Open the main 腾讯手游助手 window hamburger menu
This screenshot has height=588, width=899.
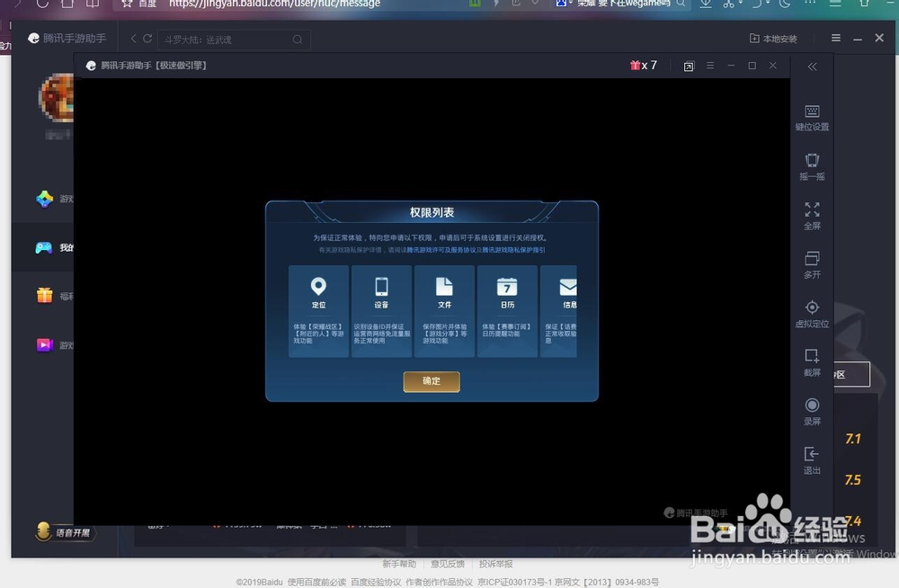pos(836,38)
